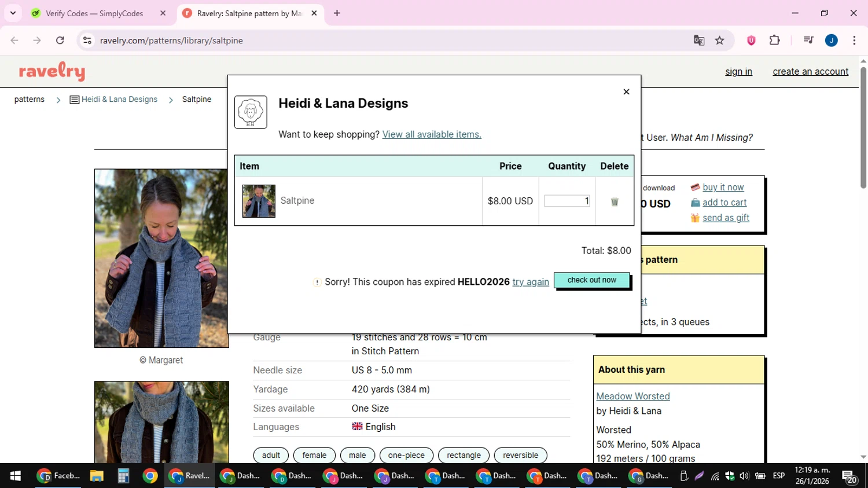Click the translate page icon
This screenshot has height=488, width=868.
pyautogui.click(x=699, y=41)
